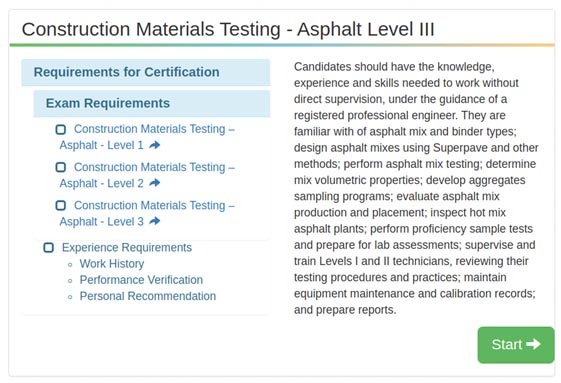Click the share arrow beside Asphalt Level 1
This screenshot has width=561, height=383.
click(155, 145)
